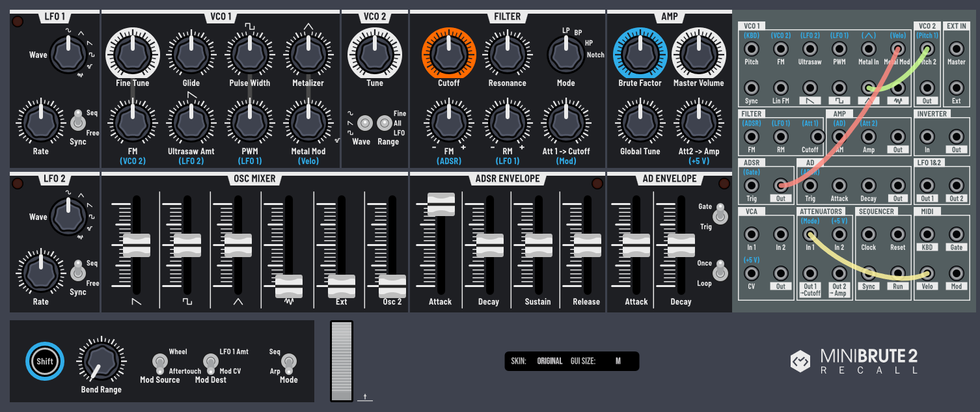This screenshot has height=412, width=980.
Task: Click the Metal Mod knob
Action: click(x=308, y=122)
